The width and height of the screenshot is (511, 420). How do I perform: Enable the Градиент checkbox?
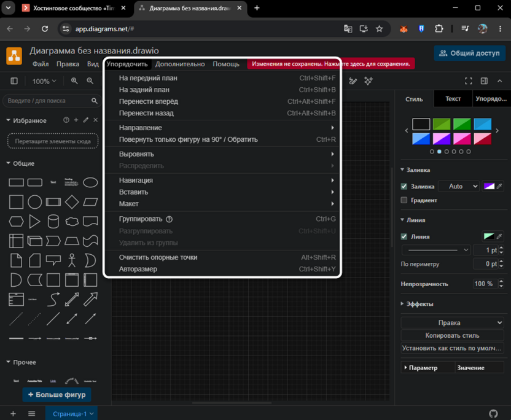click(x=404, y=200)
